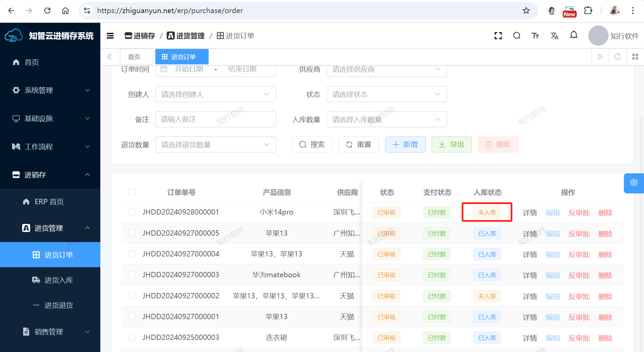Open the notification bell
The height and width of the screenshot is (352, 644).
[x=574, y=35]
